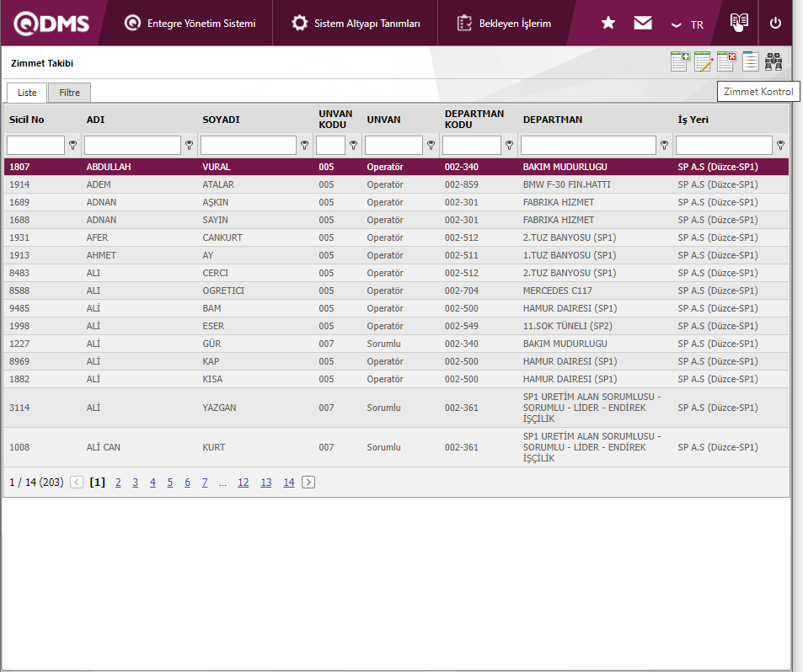Click the add new record icon
Viewport: 803px width, 672px height.
679,61
